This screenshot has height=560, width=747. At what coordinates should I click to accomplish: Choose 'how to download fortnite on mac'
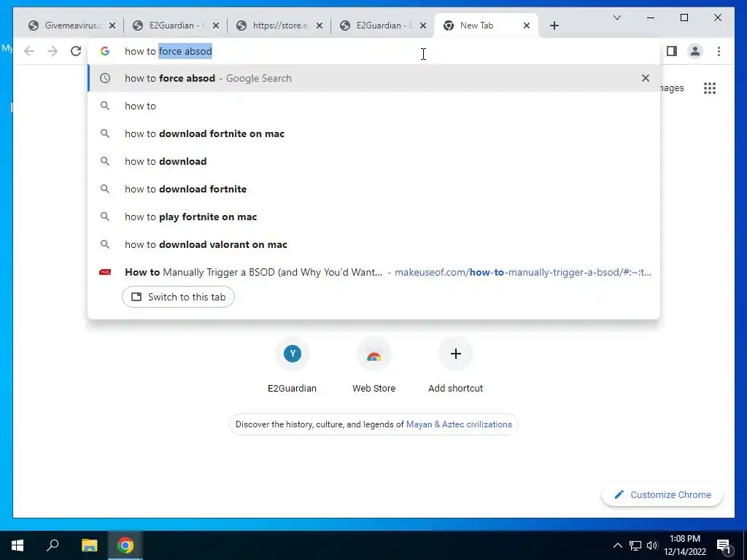374,133
